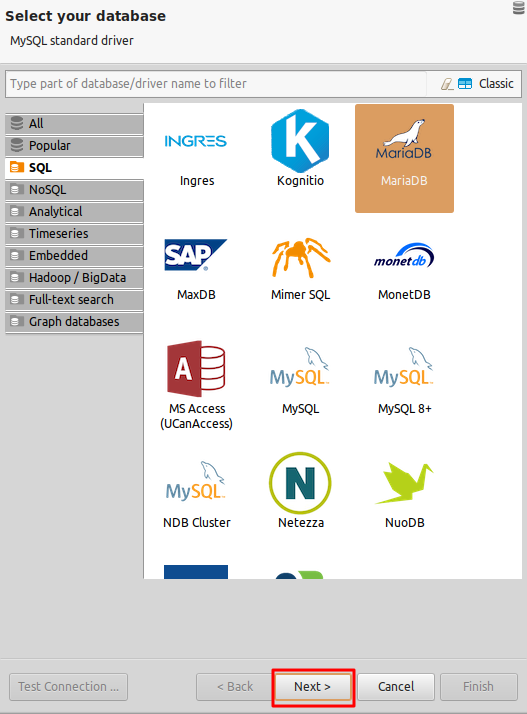This screenshot has width=527, height=714.
Task: Select the MS Access (UCanAccess) icon
Action: [196, 368]
